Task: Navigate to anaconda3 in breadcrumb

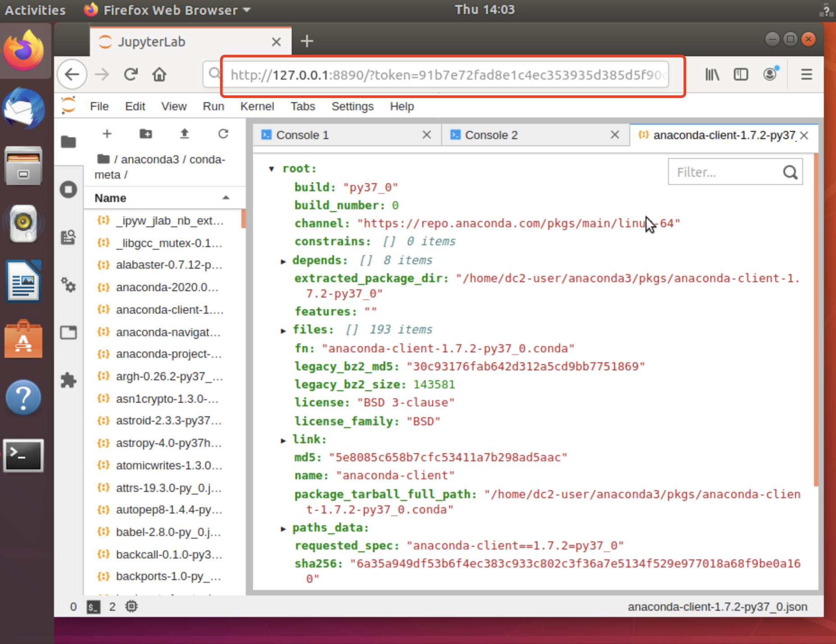Action: (x=150, y=159)
